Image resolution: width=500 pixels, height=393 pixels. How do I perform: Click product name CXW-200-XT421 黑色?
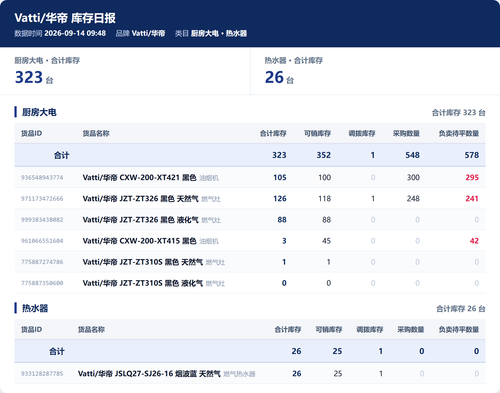click(x=139, y=177)
